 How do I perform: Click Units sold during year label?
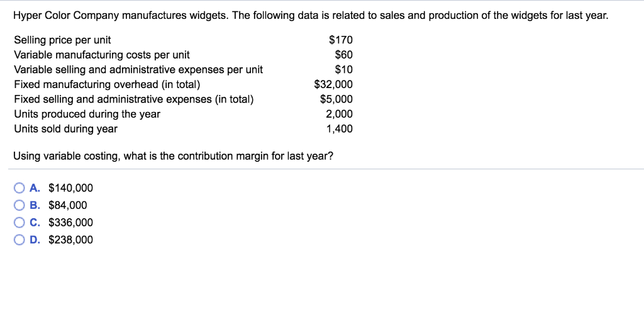tap(65, 129)
